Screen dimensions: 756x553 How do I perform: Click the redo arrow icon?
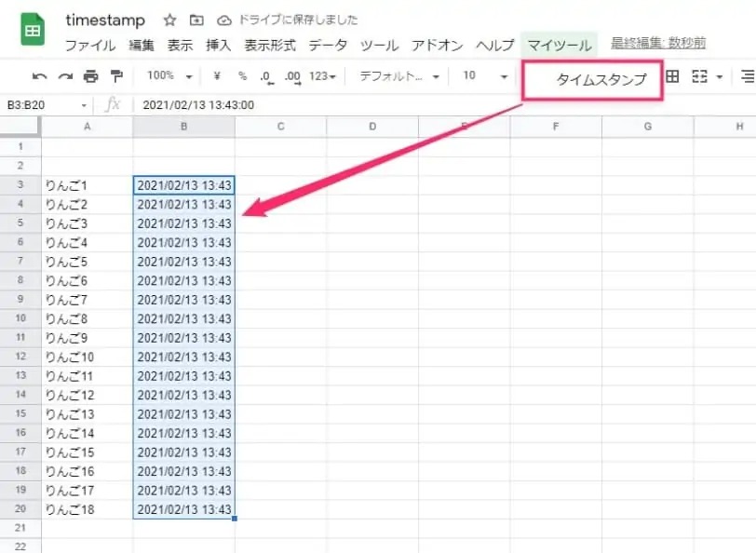click(64, 76)
